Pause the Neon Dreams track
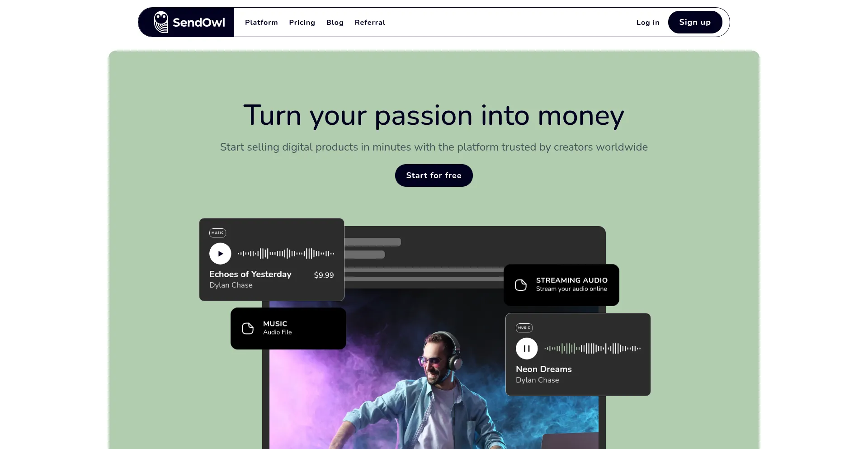 (x=527, y=349)
